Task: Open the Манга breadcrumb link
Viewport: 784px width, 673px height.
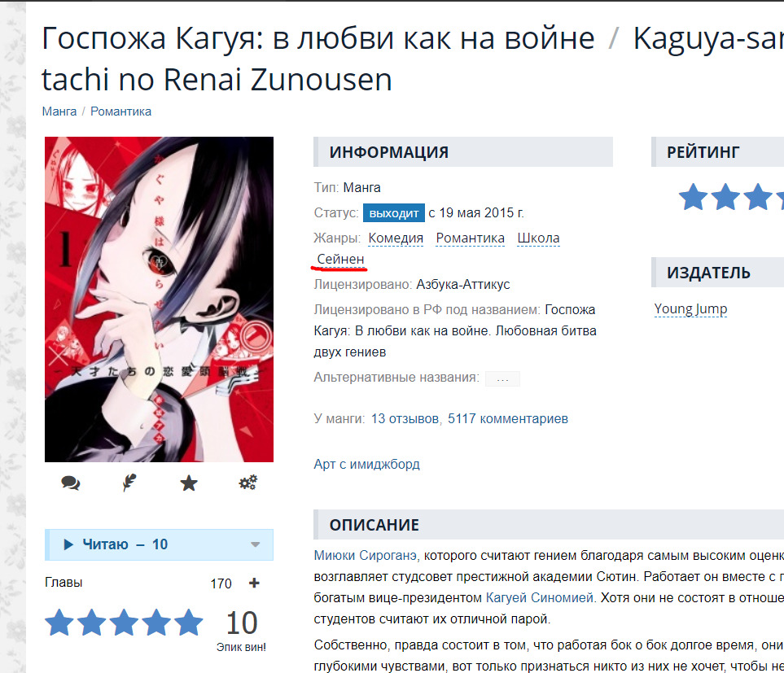Action: click(59, 111)
